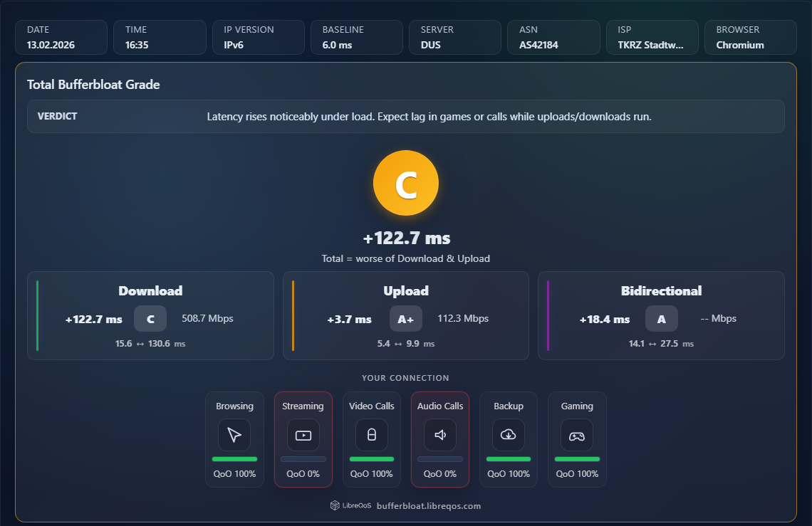Click the DATE value 13.02.2026

tap(51, 45)
